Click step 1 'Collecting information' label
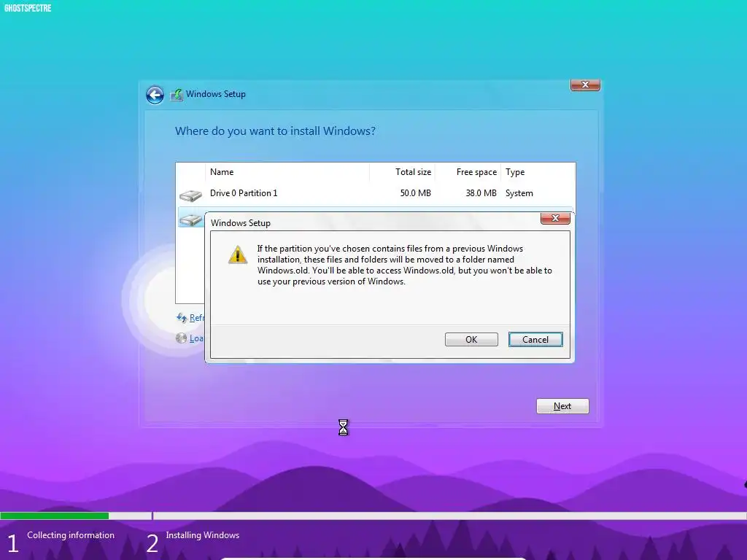This screenshot has width=747, height=560. point(71,535)
